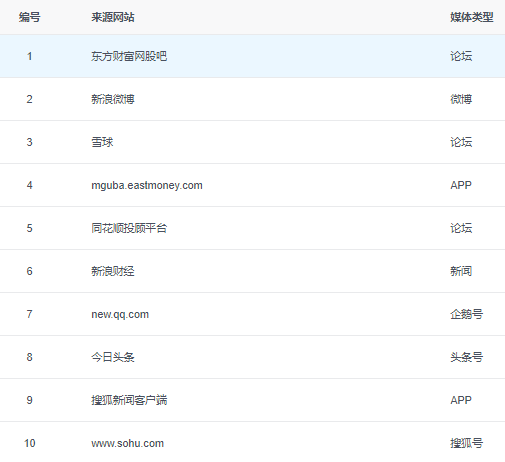The width and height of the screenshot is (505, 462).
Task: Click the 搜狐号 media type cell
Action: click(466, 443)
